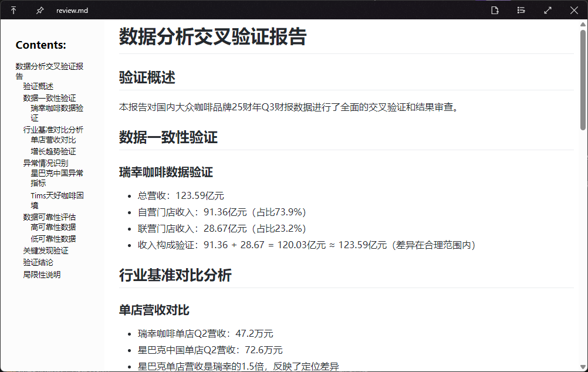Screen dimensions: 588x372
Task: Navigate to 单店营收对比 contents link
Action: 53,140
